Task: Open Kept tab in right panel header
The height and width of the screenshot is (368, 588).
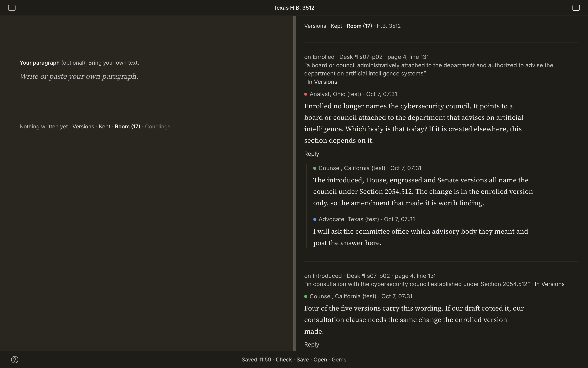Action: (336, 26)
